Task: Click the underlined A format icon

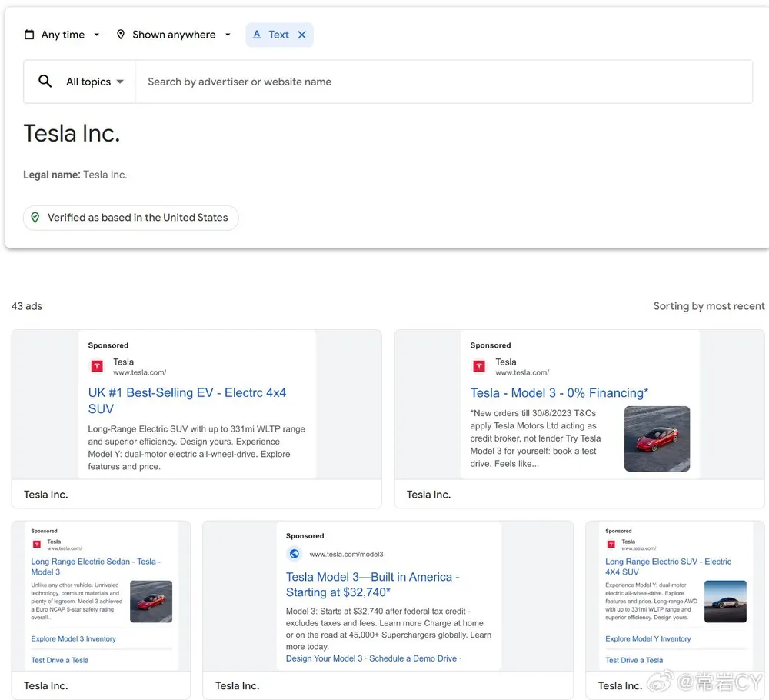Action: coord(257,35)
